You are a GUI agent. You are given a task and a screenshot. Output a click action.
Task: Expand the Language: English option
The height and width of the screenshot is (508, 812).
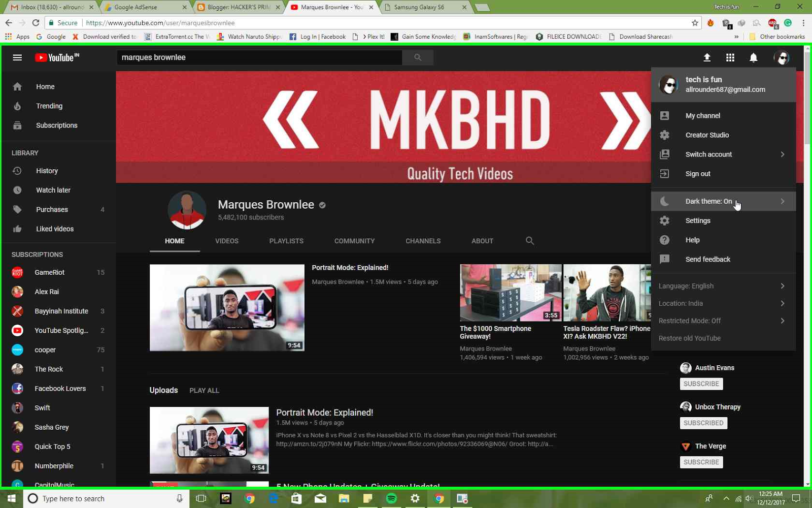pyautogui.click(x=723, y=286)
